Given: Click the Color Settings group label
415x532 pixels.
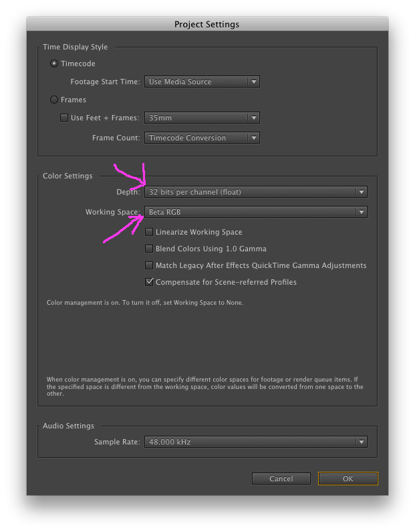Looking at the screenshot, I should [x=67, y=176].
